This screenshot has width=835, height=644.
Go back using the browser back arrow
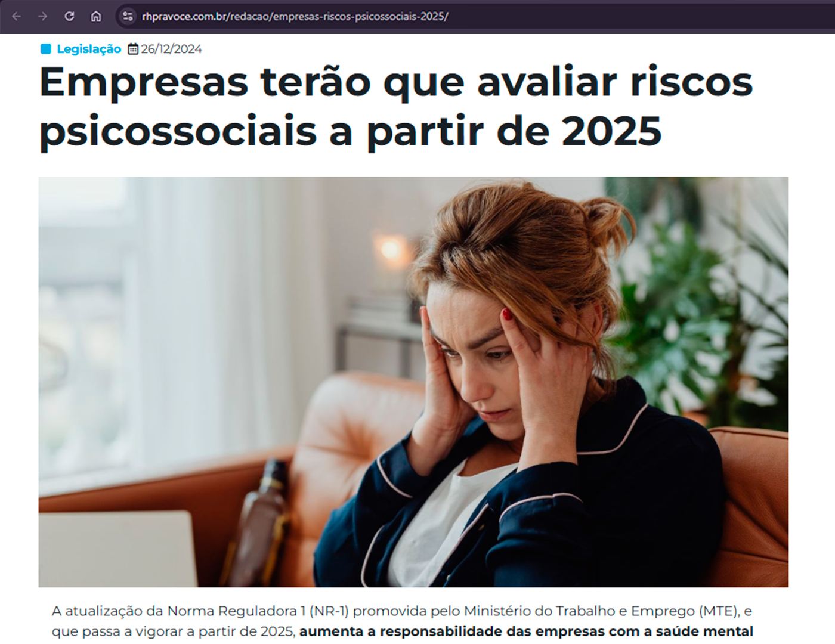(x=17, y=16)
